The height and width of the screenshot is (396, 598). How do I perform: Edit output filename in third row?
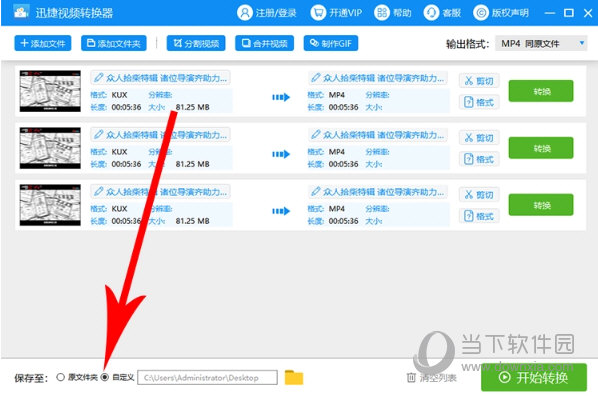[378, 192]
